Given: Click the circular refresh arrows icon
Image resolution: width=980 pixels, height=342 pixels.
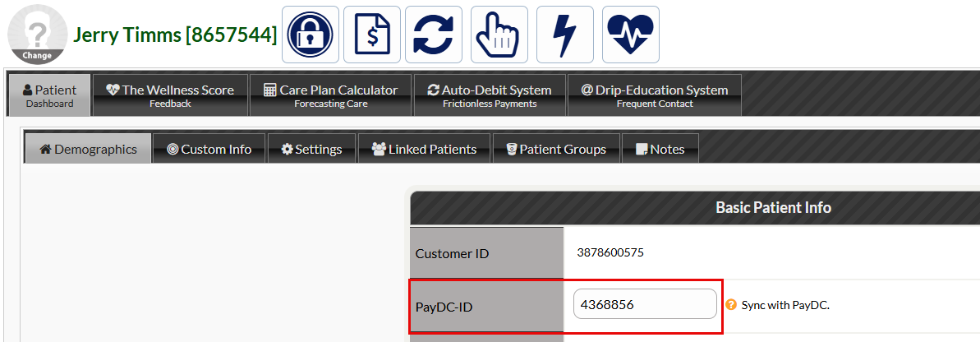Looking at the screenshot, I should [434, 35].
